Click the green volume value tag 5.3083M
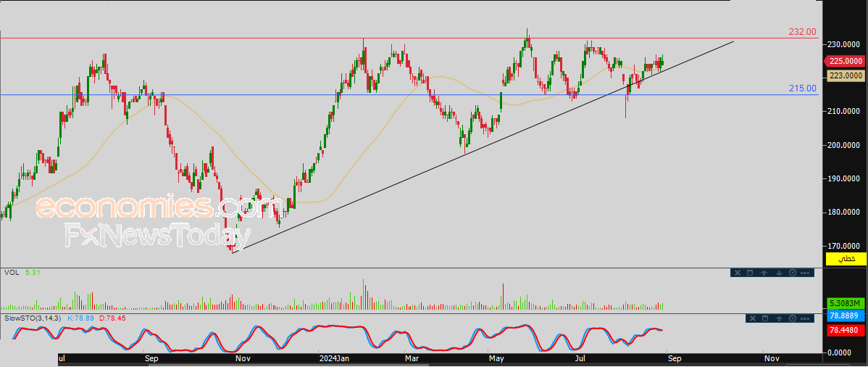 846,303
